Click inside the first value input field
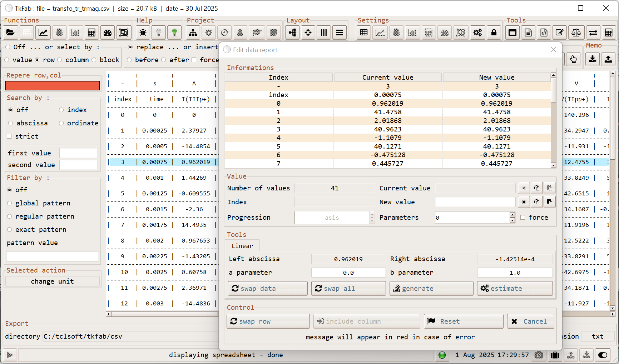This screenshot has width=619, height=364. pyautogui.click(x=79, y=153)
